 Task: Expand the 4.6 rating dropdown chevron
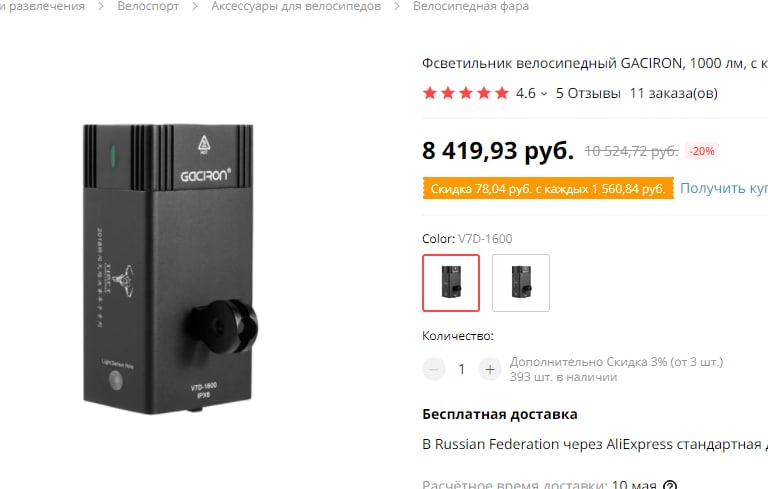[x=544, y=94]
